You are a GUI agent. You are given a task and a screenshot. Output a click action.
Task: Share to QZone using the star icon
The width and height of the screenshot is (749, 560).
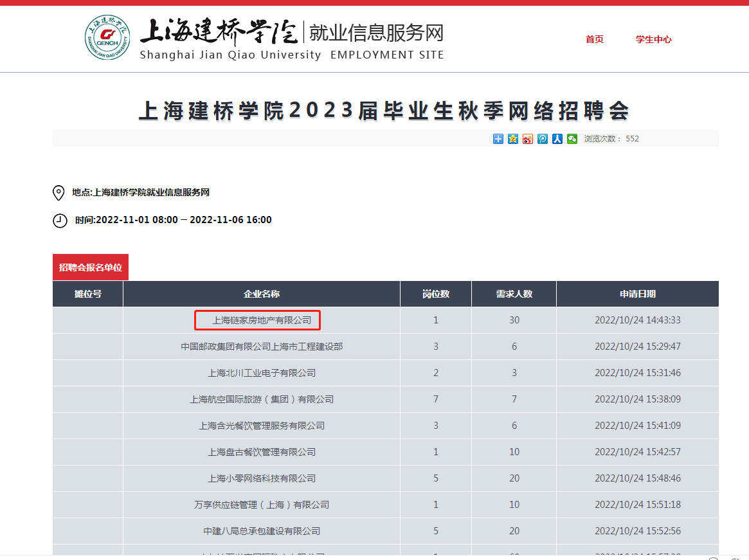512,139
